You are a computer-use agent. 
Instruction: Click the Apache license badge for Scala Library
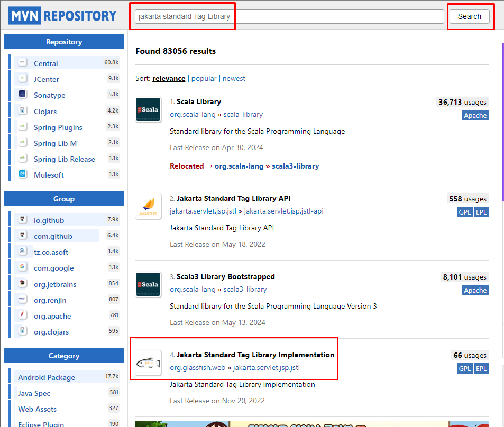coord(475,115)
